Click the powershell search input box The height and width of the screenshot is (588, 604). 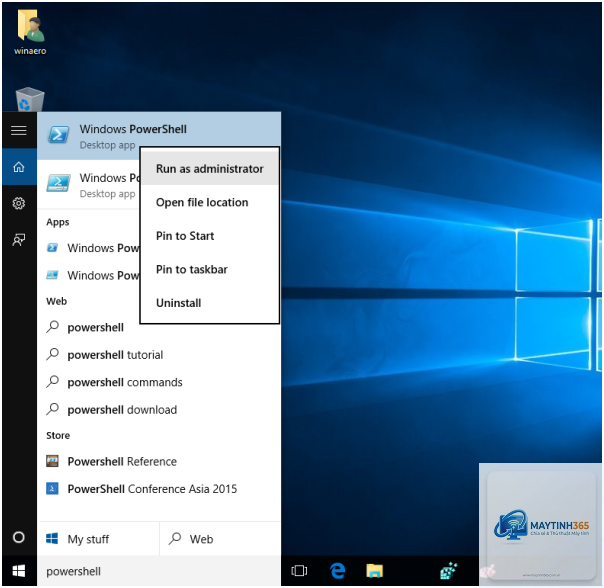(159, 571)
